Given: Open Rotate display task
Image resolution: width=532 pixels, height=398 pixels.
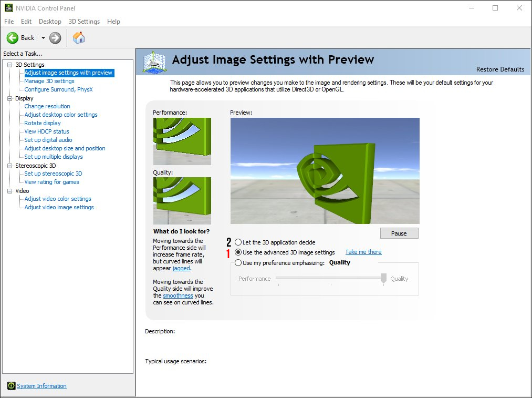Looking at the screenshot, I should click(43, 123).
